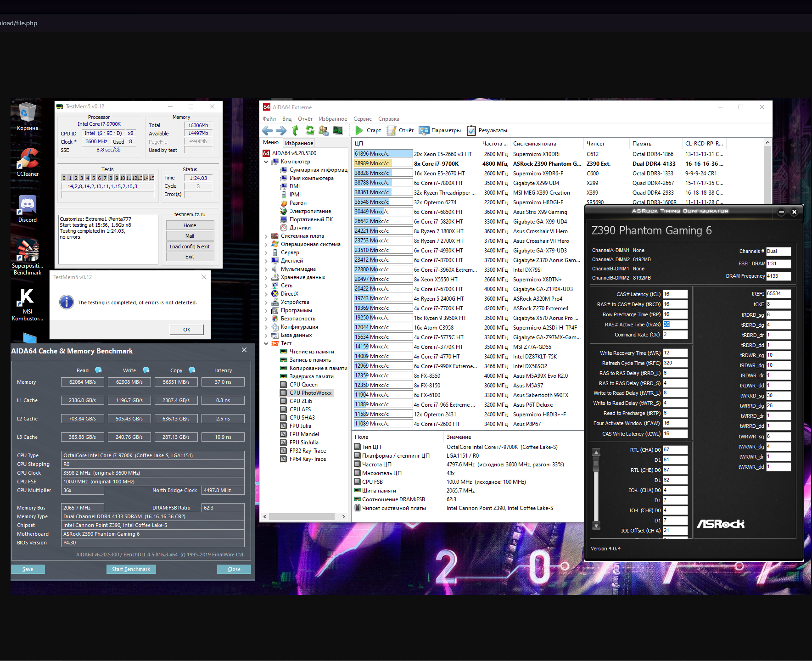Screen dimensions: 812x661
Task: Expand the Мультимедиа tree node
Action: pos(266,269)
